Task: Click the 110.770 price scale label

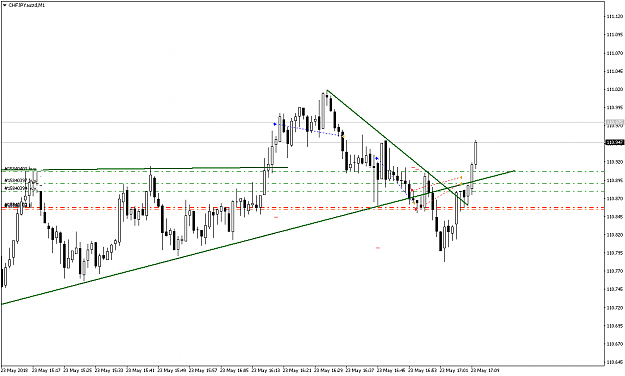Action: 614,272
